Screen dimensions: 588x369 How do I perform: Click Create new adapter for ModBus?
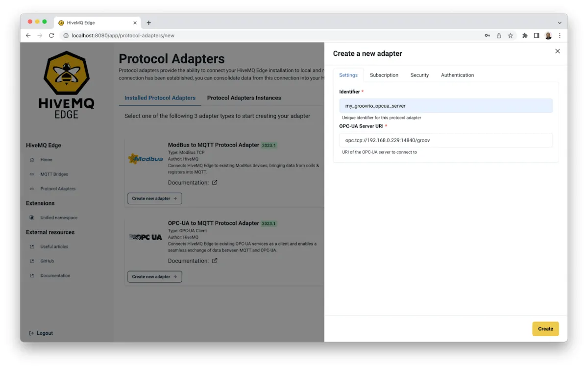(x=154, y=198)
